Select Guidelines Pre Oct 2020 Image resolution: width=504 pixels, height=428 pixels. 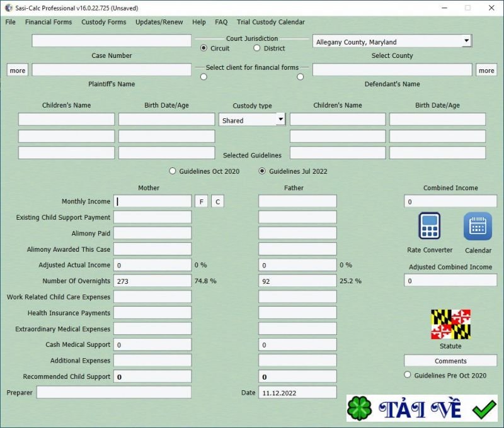[408, 374]
